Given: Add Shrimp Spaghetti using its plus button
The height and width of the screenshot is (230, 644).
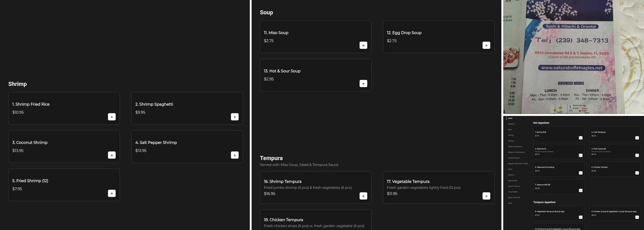Looking at the screenshot, I should [235, 117].
